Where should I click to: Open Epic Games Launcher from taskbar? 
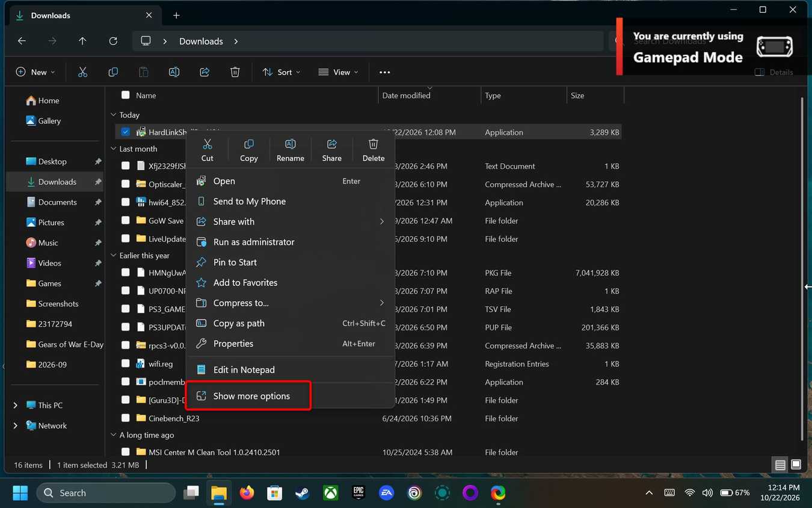(358, 493)
